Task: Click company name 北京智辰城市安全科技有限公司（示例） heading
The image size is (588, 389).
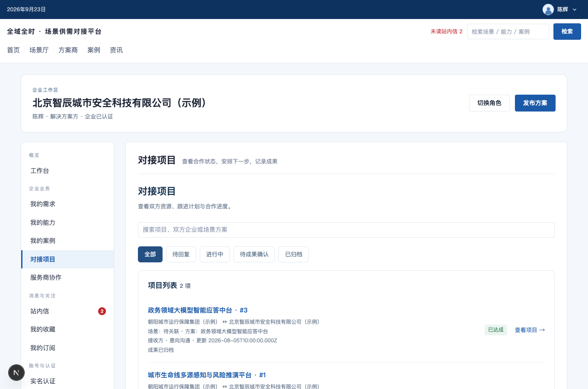Action: (121, 103)
